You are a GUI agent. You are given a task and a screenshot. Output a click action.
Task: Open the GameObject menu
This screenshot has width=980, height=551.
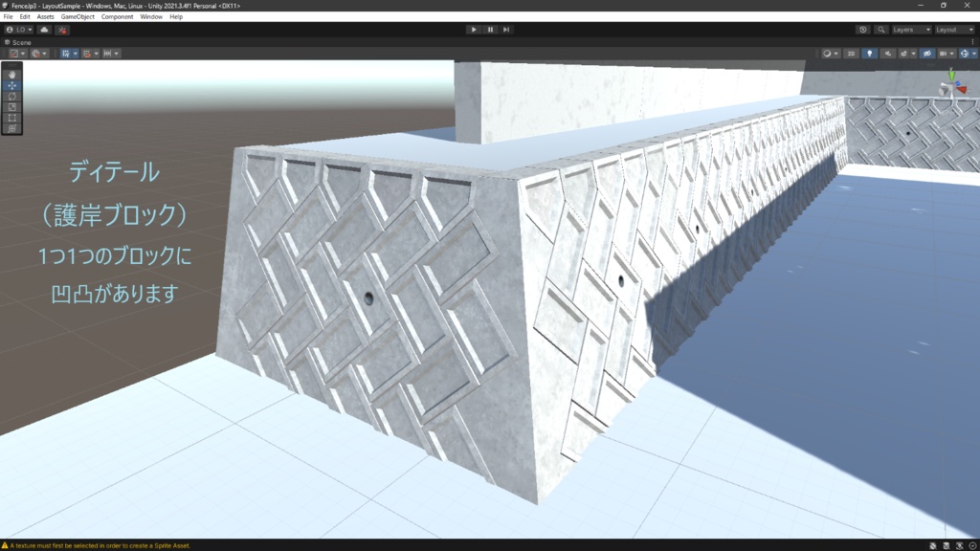78,17
